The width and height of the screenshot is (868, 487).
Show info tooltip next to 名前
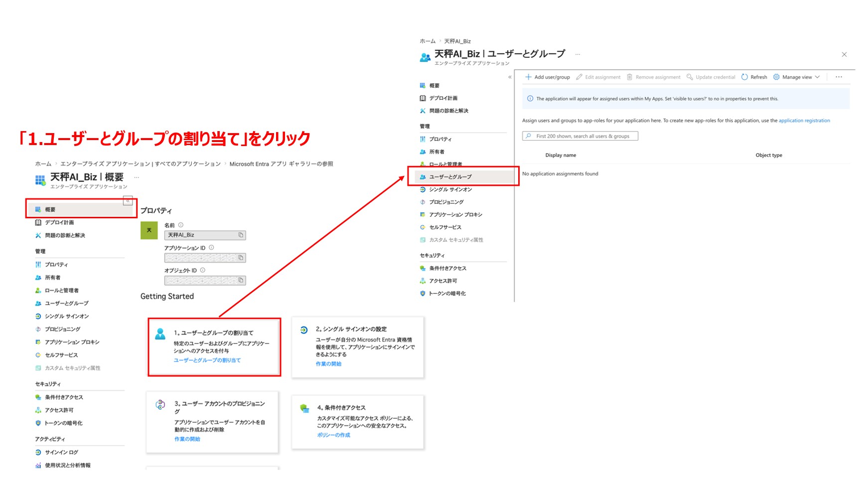pyautogui.click(x=181, y=225)
